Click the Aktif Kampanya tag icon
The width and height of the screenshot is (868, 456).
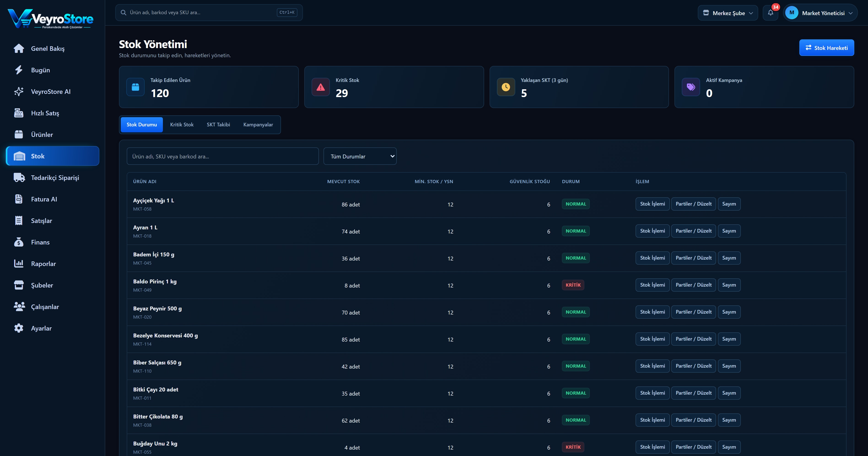coord(691,87)
